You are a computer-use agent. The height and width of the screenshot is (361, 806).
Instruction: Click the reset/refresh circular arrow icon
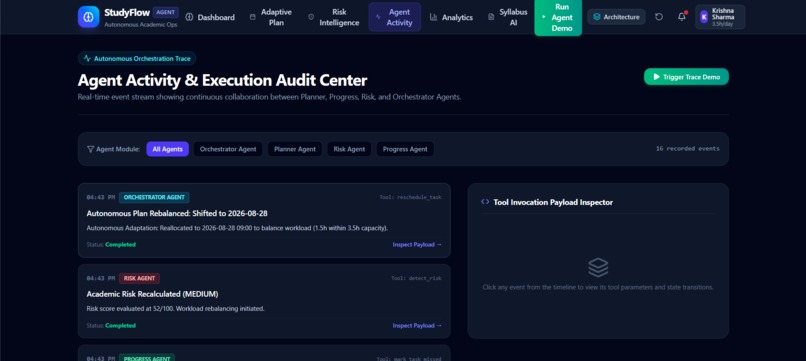tap(659, 17)
